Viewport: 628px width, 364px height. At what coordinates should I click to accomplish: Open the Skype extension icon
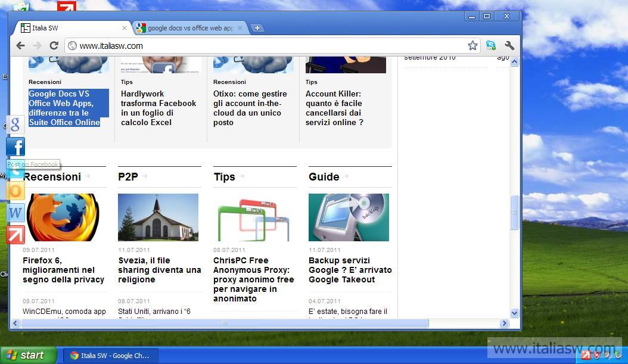coord(490,46)
